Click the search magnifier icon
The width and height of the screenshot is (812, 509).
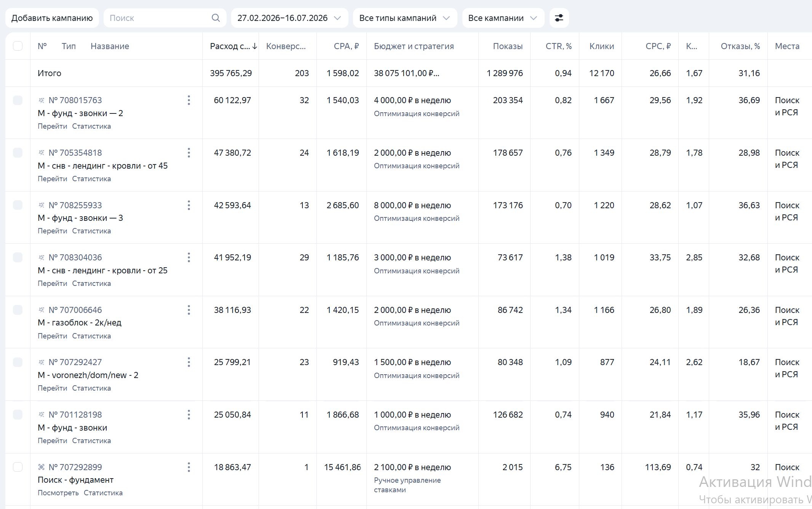[216, 18]
